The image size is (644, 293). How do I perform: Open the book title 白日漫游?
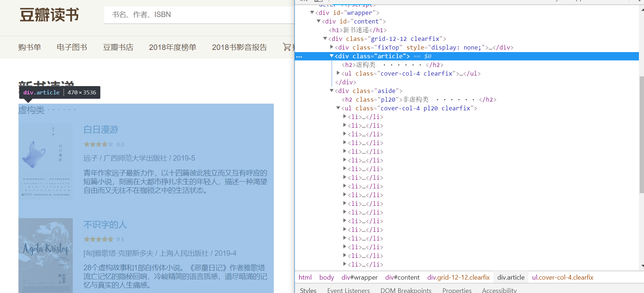tap(101, 129)
